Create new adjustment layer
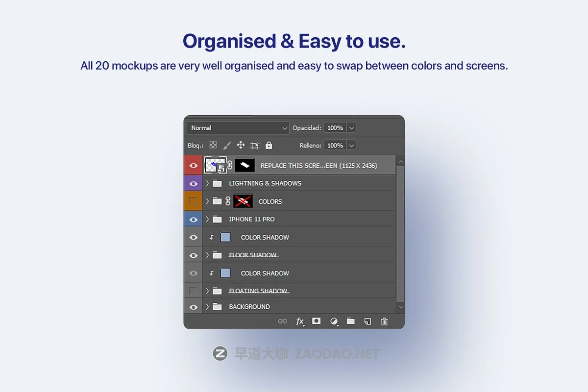The height and width of the screenshot is (392, 588). 334,321
